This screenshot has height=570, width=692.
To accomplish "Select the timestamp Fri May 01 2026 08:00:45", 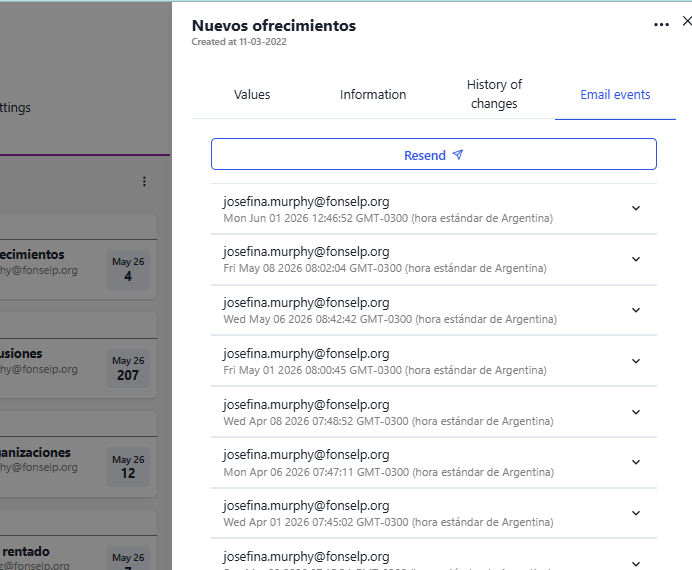I will coord(385,370).
